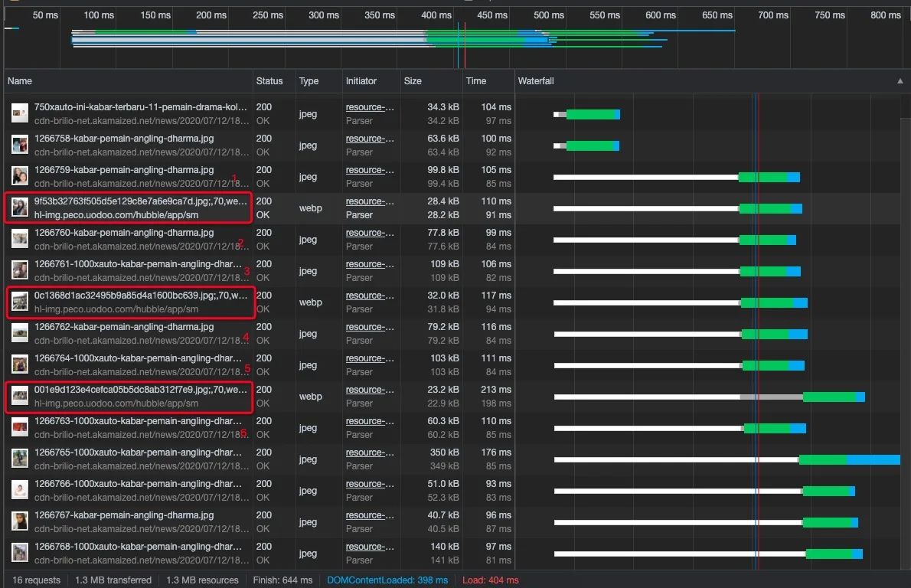Screen dimensions: 911x588
Task: Open initiator link for 1266768 row
Action: [x=370, y=546]
